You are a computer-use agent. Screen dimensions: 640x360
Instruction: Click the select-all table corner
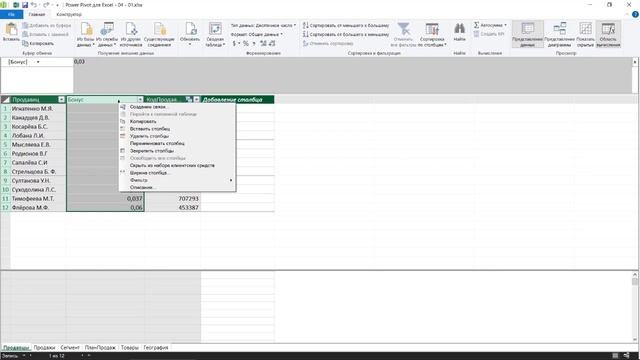(5, 100)
